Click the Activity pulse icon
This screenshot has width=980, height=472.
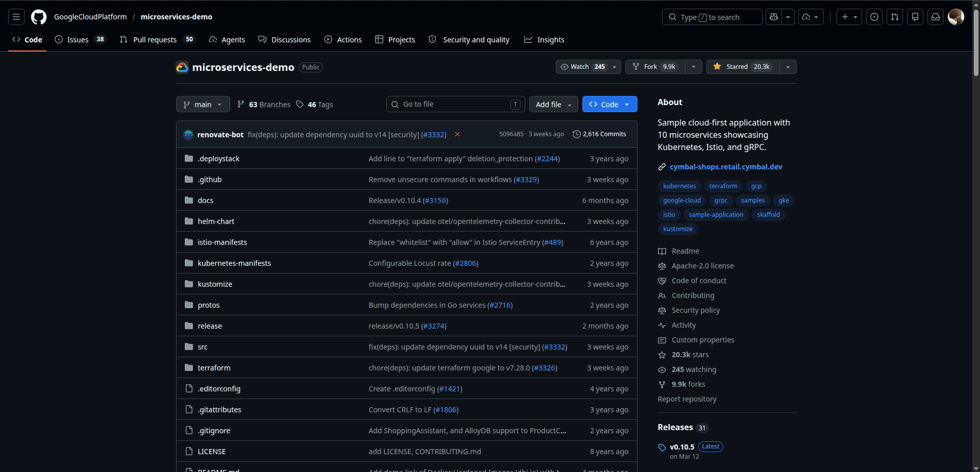(662, 325)
